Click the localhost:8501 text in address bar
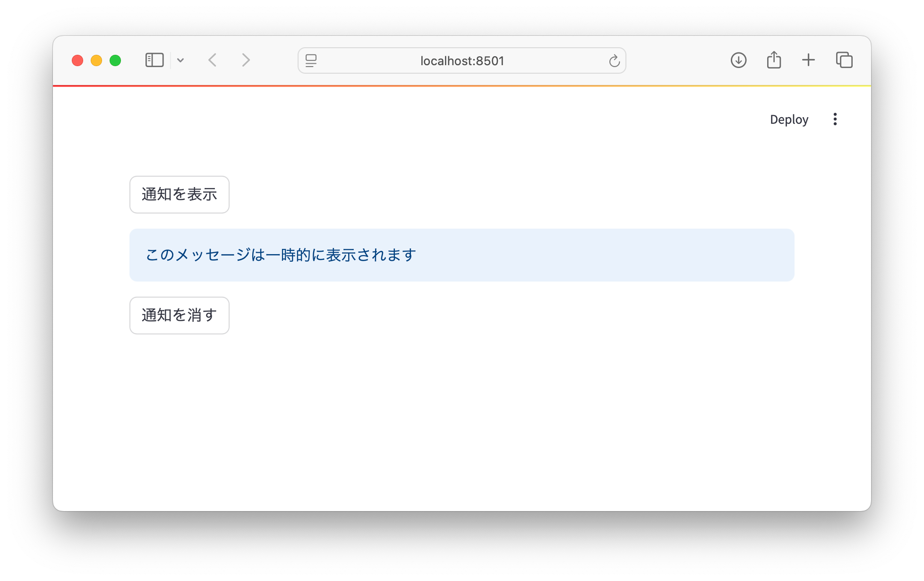 coord(462,60)
